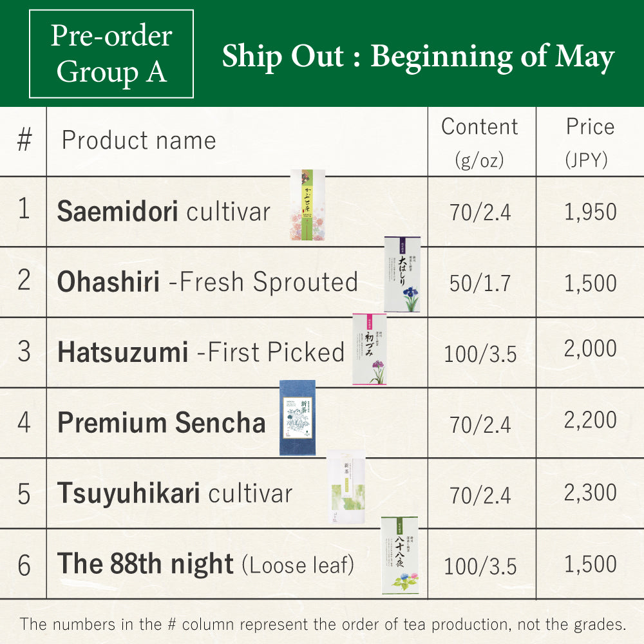This screenshot has height=644, width=644.
Task: Select the Premium Sencha product name
Action: [x=161, y=423]
